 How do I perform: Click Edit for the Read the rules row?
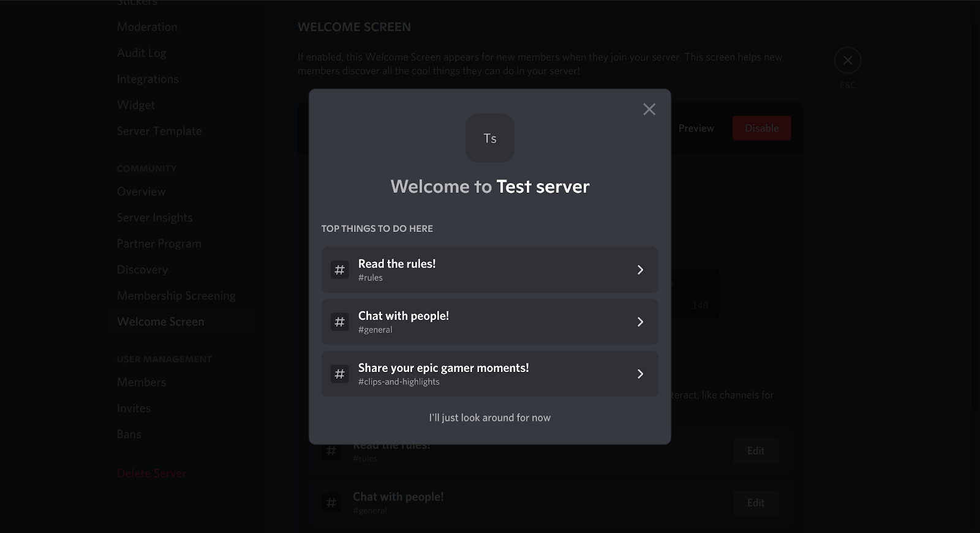[x=756, y=451]
